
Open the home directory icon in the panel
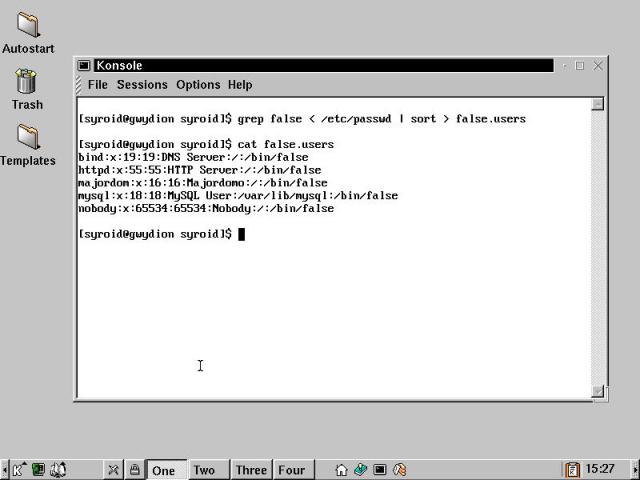pos(341,469)
